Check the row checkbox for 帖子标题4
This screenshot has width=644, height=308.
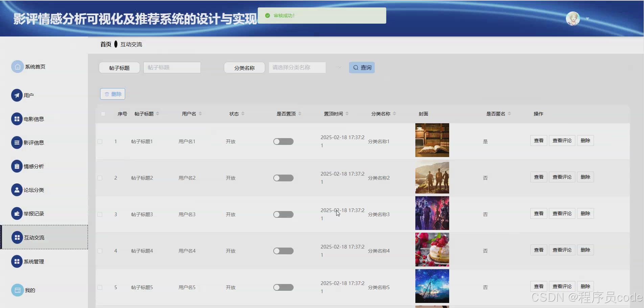(x=100, y=251)
